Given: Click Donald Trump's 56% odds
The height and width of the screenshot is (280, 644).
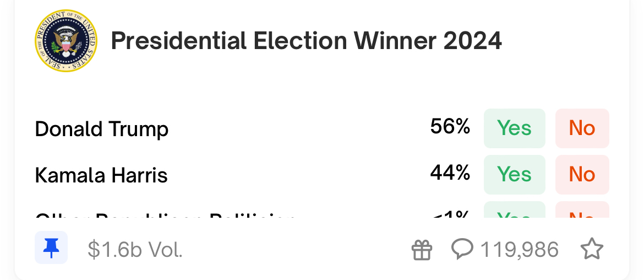Looking at the screenshot, I should point(450,127).
